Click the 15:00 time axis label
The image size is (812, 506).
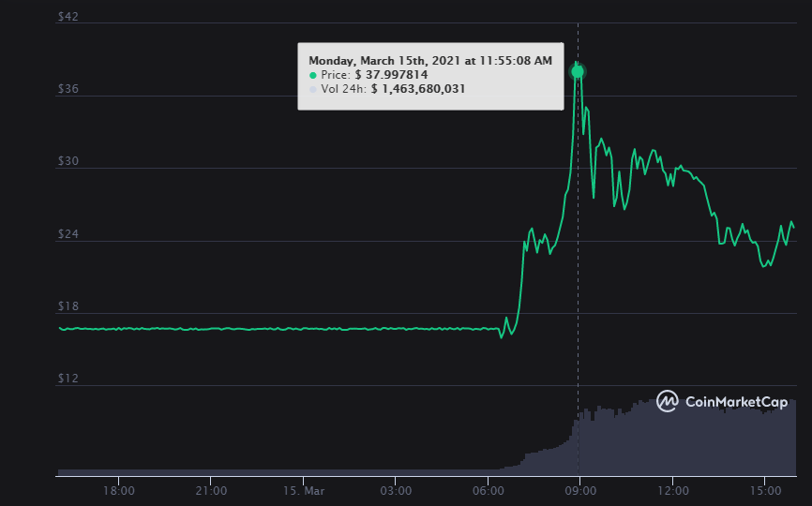click(x=765, y=490)
